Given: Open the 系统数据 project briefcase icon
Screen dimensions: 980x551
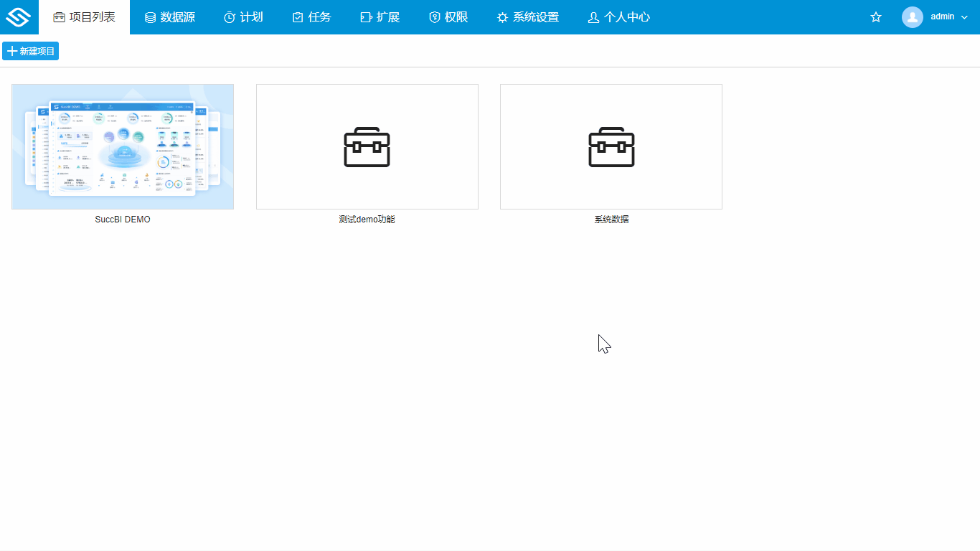Looking at the screenshot, I should tap(611, 146).
